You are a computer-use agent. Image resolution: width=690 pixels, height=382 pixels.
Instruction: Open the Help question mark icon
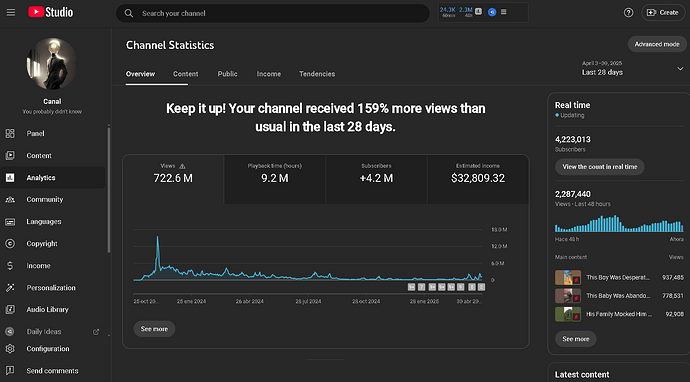(x=628, y=13)
